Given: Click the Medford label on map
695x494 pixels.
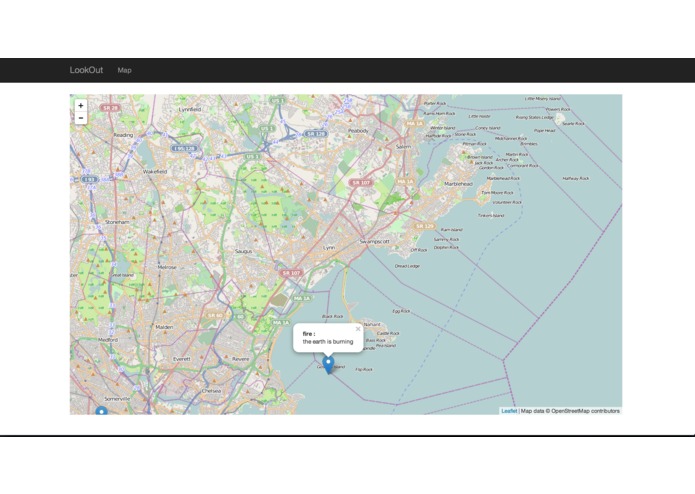Looking at the screenshot, I should [108, 340].
